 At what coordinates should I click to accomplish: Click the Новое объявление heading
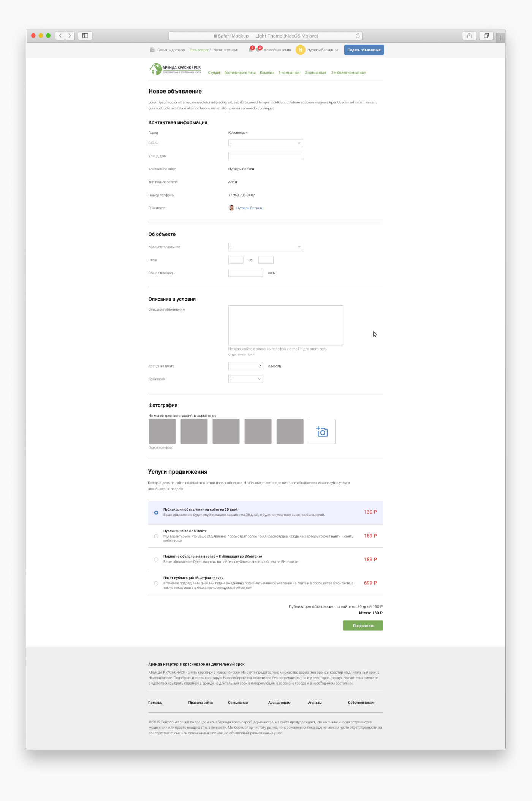point(175,91)
